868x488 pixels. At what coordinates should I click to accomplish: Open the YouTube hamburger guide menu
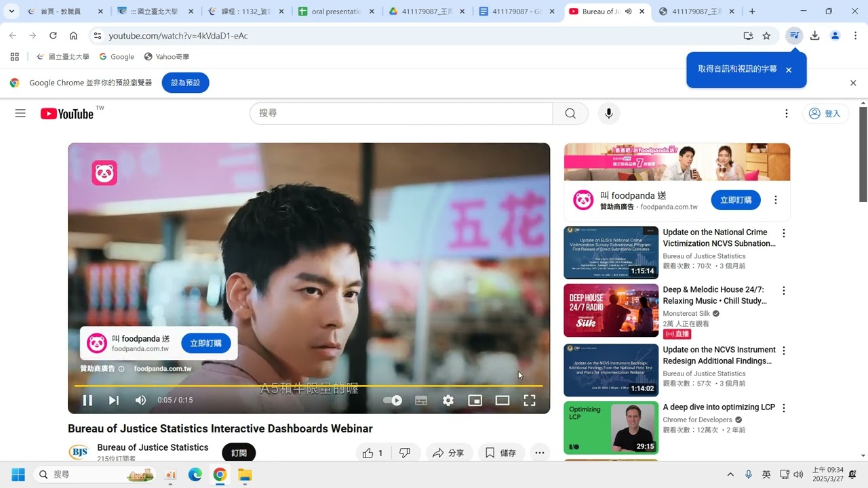tap(20, 113)
